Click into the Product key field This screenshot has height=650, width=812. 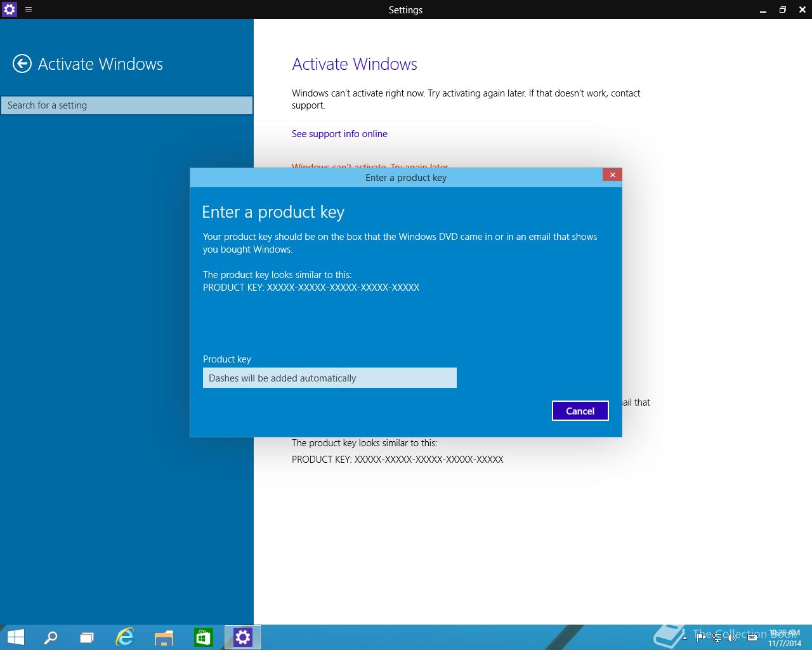(330, 378)
